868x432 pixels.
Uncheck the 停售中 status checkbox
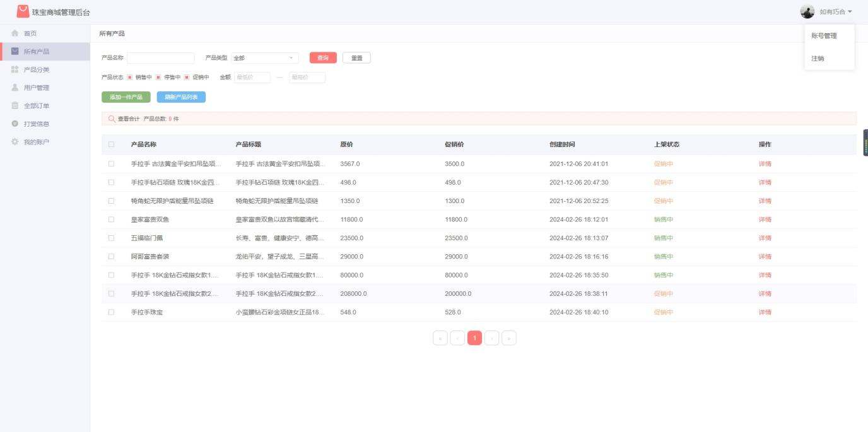pos(157,78)
